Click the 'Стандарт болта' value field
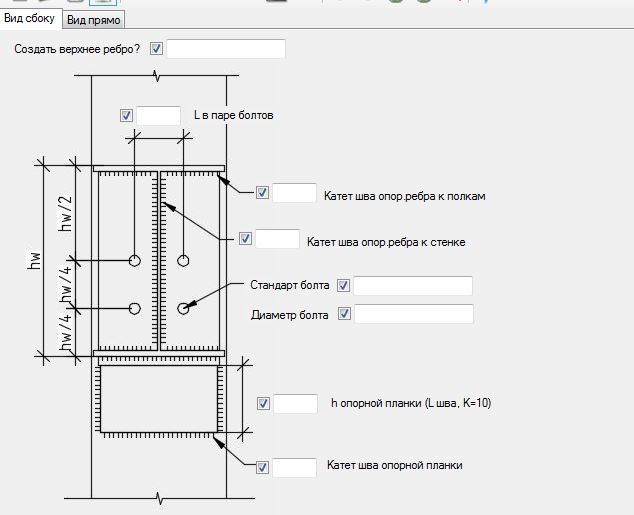 coord(413,286)
